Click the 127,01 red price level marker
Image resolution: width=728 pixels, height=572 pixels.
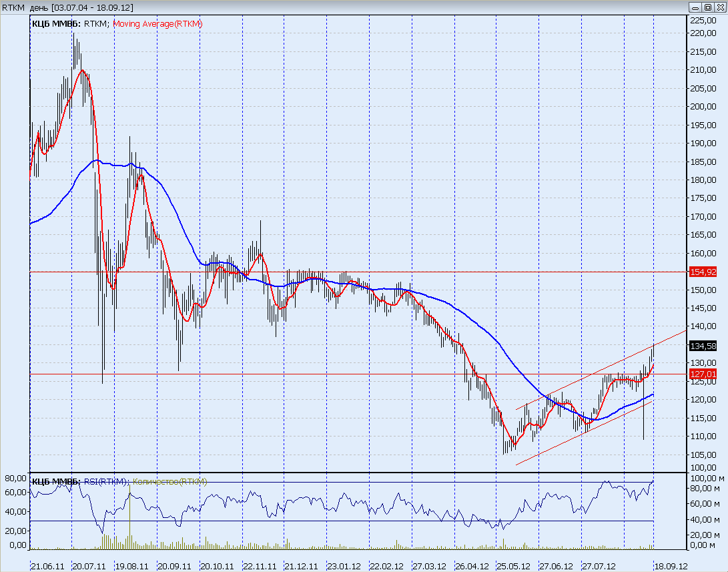(x=703, y=374)
